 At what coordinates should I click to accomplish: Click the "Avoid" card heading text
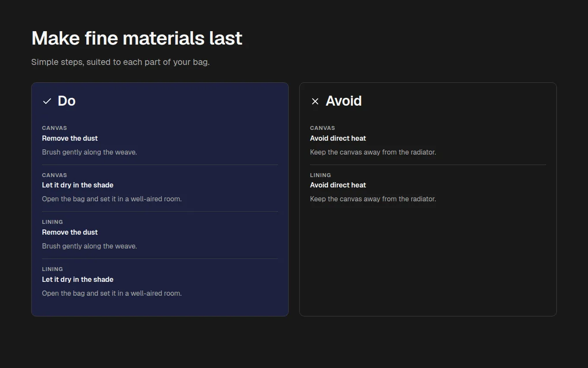344,101
